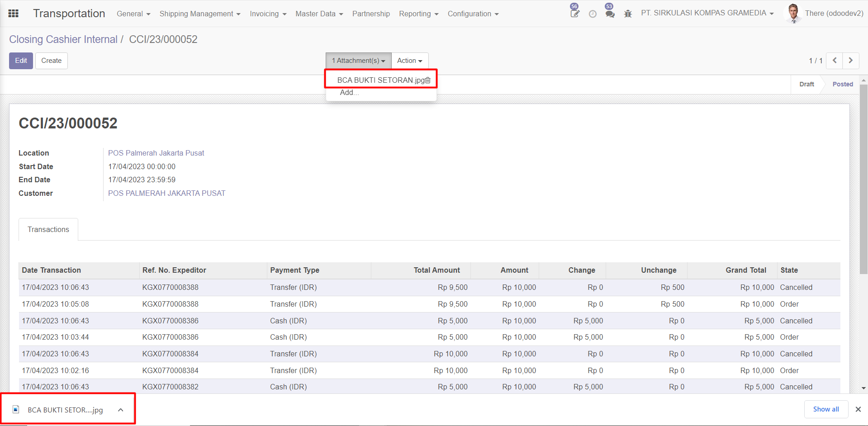Open the Invoicing dropdown menu

pyautogui.click(x=268, y=14)
